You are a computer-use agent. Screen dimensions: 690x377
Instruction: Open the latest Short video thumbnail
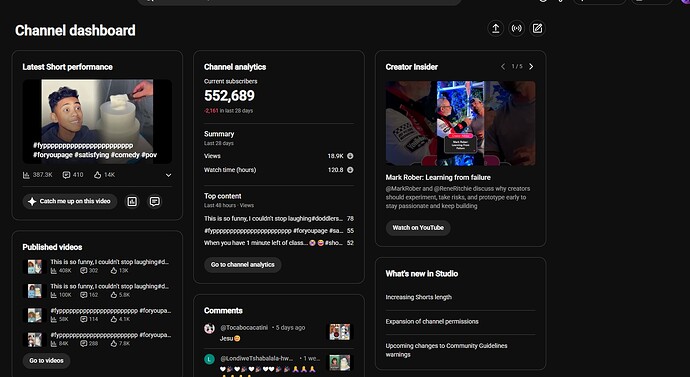97,121
